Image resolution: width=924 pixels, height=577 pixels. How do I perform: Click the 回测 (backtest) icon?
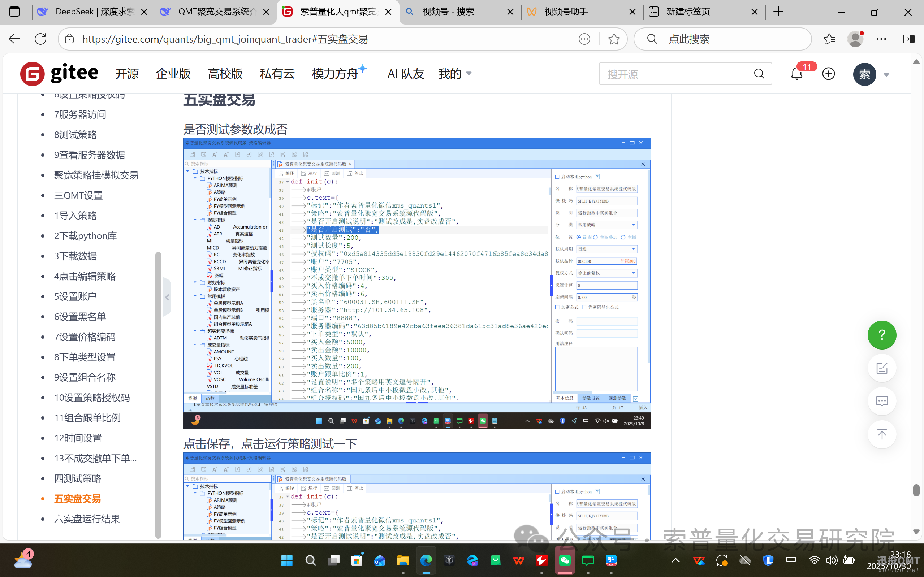coord(333,173)
